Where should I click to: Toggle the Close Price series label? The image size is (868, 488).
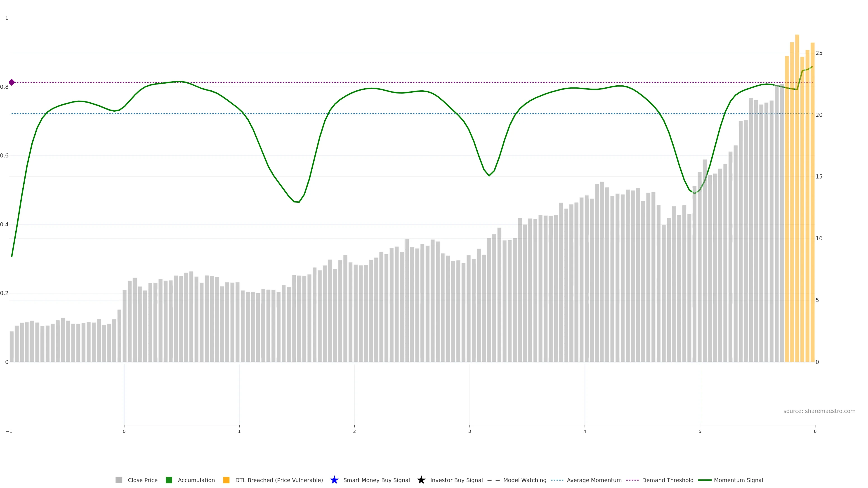(143, 480)
